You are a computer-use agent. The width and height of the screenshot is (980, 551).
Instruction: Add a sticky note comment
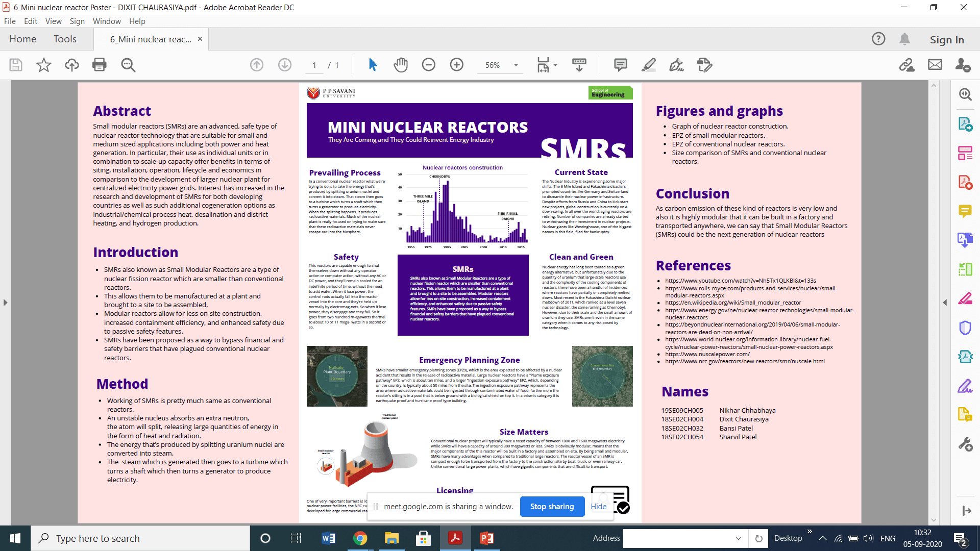point(621,65)
